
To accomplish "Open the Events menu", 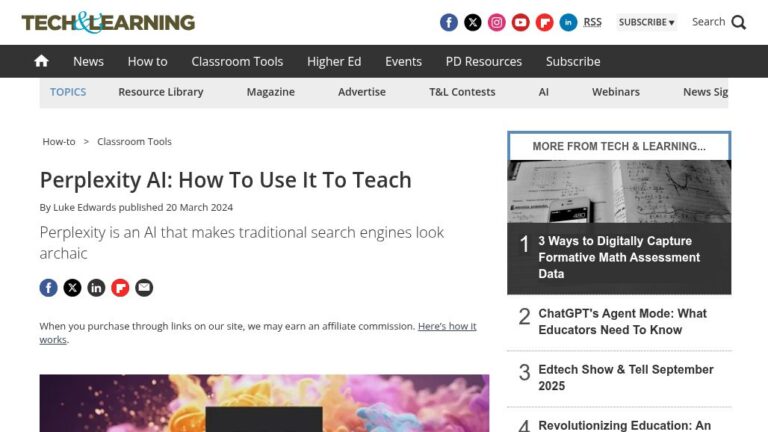I will tap(403, 62).
